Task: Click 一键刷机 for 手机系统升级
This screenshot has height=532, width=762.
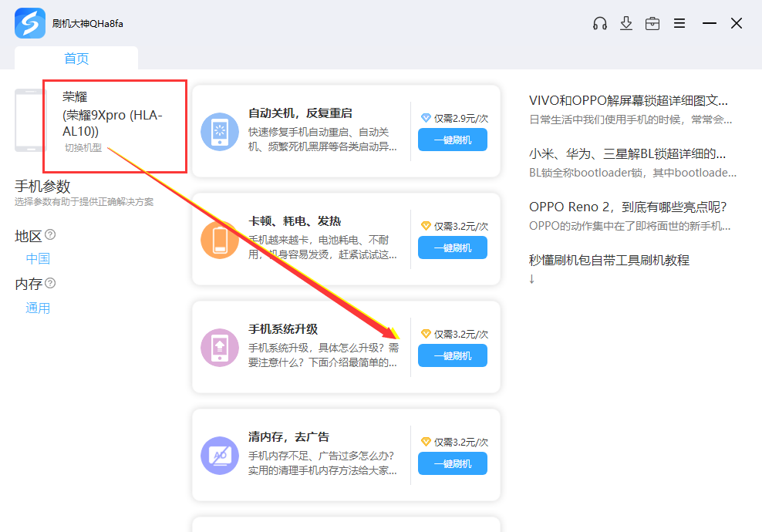Action: pos(453,355)
